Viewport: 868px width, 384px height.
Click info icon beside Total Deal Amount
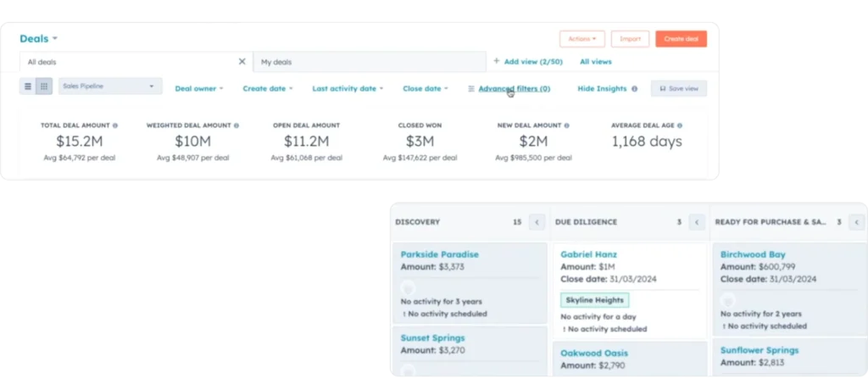coord(115,125)
